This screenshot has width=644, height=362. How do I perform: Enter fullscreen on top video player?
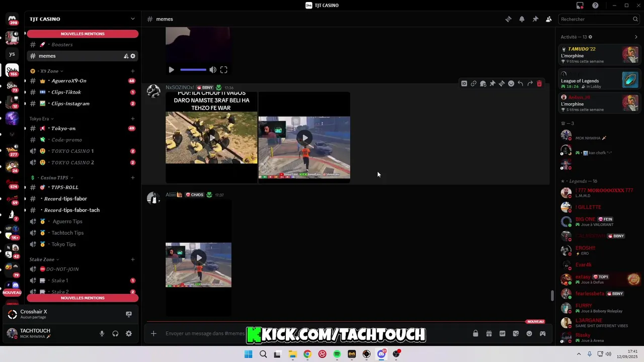pos(224,70)
